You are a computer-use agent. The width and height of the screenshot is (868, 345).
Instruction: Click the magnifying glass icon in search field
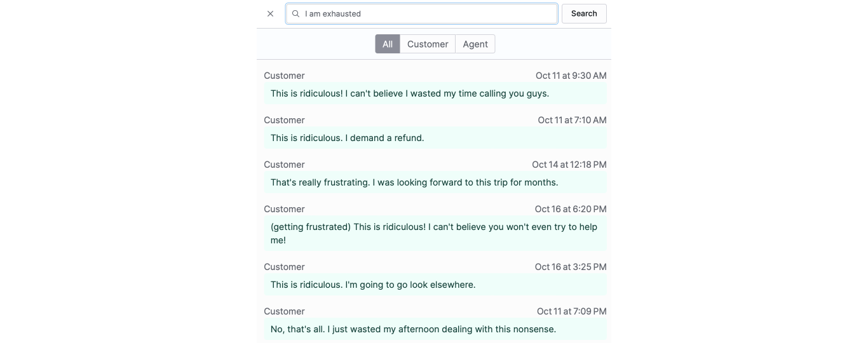click(x=295, y=13)
